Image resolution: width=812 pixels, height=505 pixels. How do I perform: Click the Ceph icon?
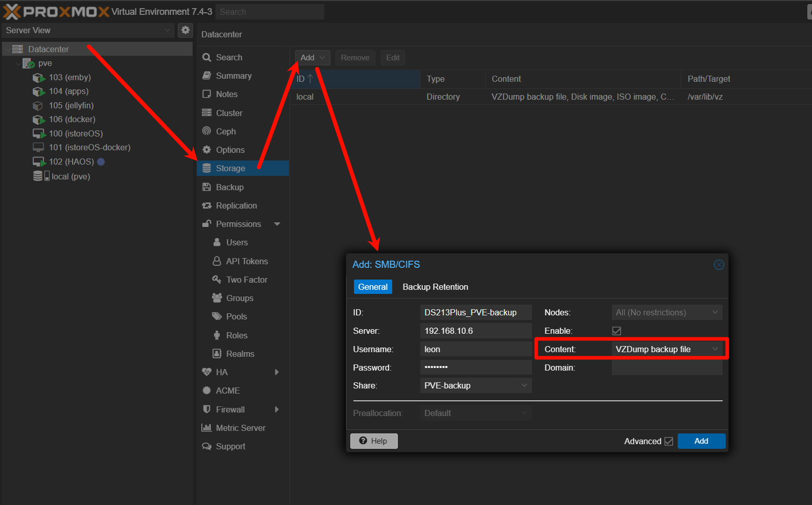coord(207,131)
